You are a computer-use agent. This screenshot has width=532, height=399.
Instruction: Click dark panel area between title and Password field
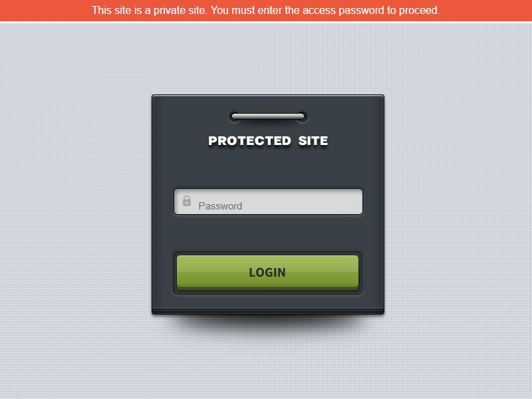(268, 168)
